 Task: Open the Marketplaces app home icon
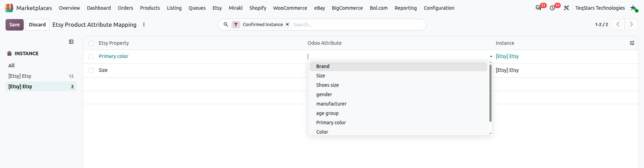click(9, 8)
